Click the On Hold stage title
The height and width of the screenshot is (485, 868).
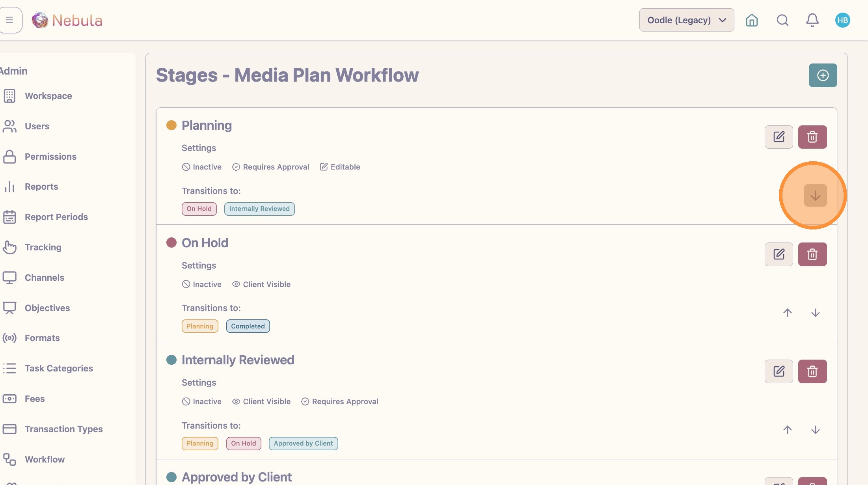[x=205, y=242]
